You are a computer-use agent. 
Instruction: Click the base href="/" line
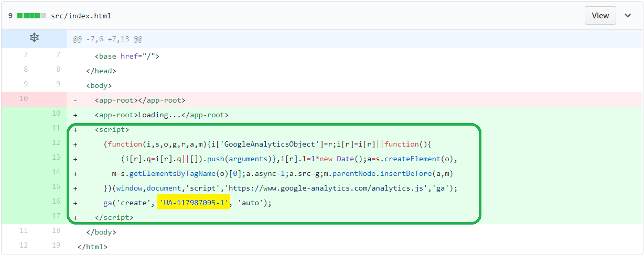coord(127,56)
